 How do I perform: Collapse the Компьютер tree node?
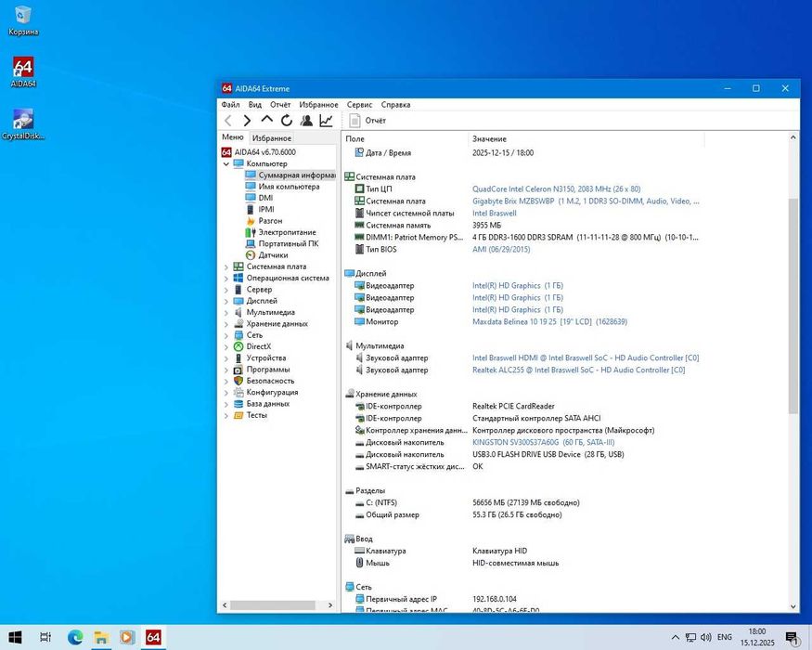click(226, 164)
